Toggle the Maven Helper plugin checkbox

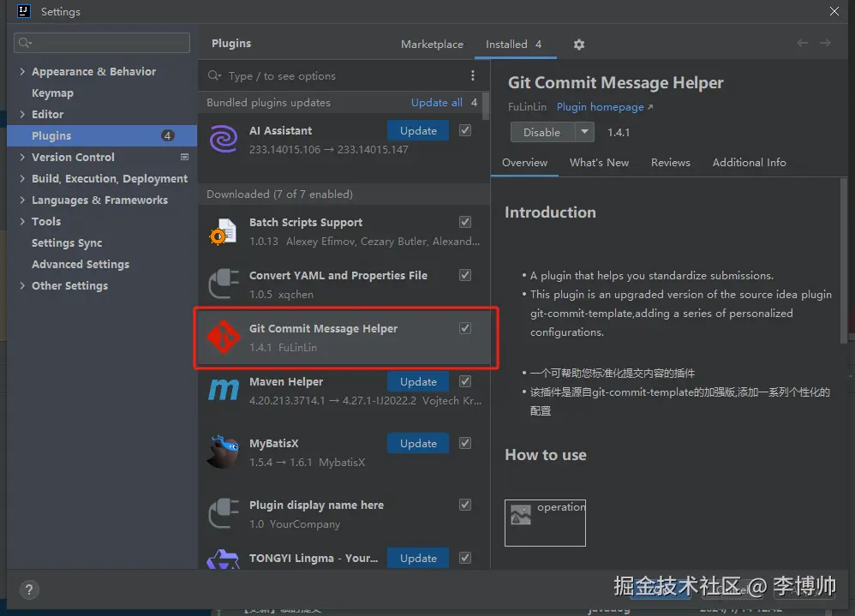(x=465, y=381)
